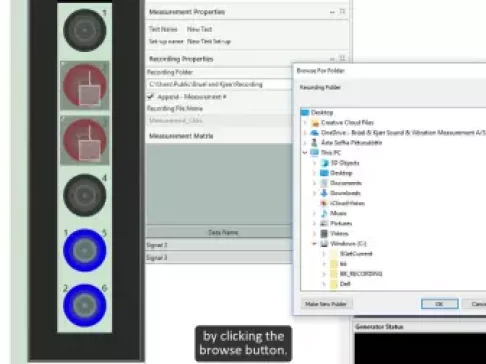Select grey connector 4 on the module

pyautogui.click(x=85, y=195)
